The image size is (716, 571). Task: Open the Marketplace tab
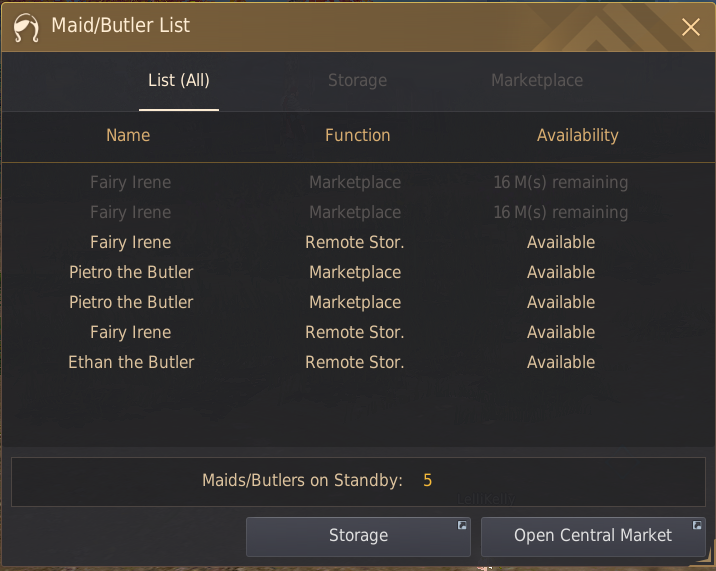(537, 81)
